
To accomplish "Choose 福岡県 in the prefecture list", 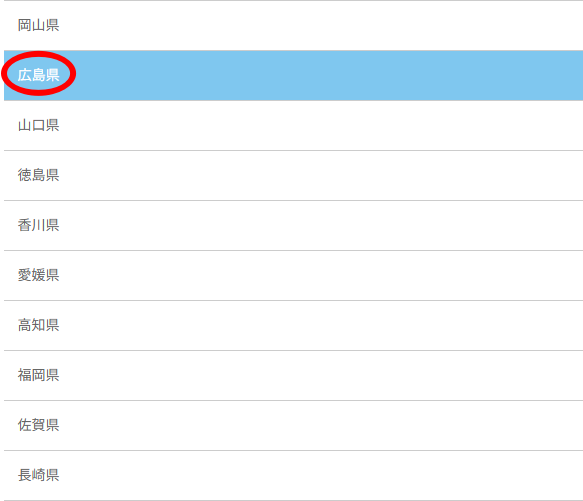I will tap(293, 375).
